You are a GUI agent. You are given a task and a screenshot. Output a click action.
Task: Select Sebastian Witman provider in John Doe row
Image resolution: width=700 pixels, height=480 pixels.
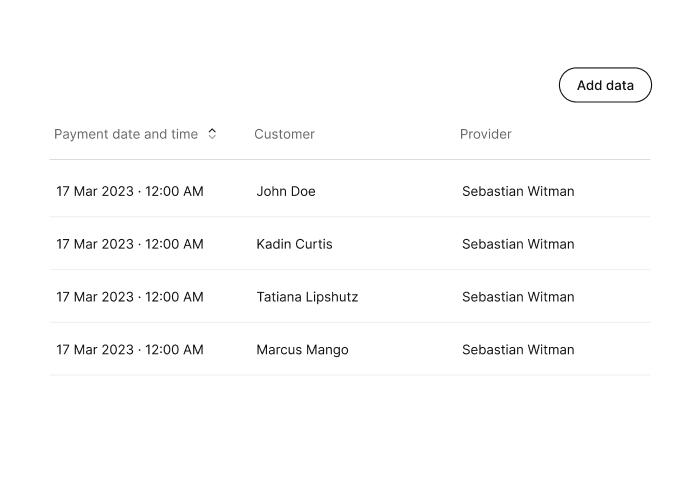pyautogui.click(x=518, y=191)
